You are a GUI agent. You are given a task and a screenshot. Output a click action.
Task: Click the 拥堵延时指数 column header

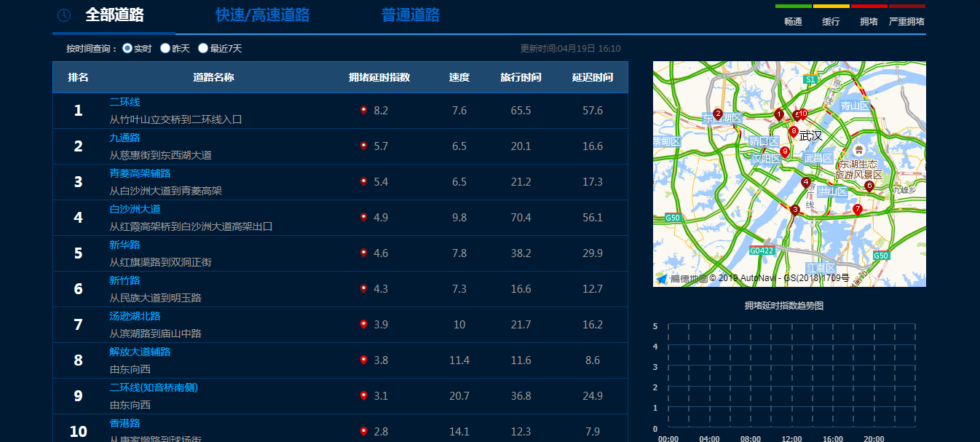[x=379, y=77]
